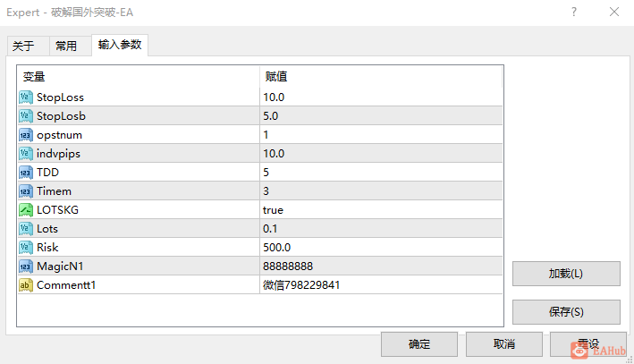Select the 输入参数 tab
The height and width of the screenshot is (364, 634).
[119, 45]
